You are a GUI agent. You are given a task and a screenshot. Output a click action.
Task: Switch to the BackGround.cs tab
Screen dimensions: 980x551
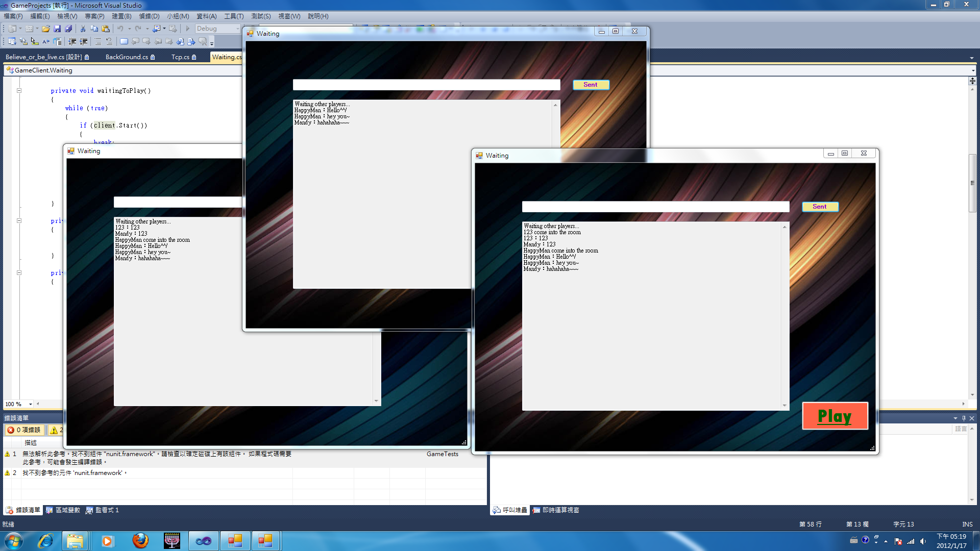point(127,57)
